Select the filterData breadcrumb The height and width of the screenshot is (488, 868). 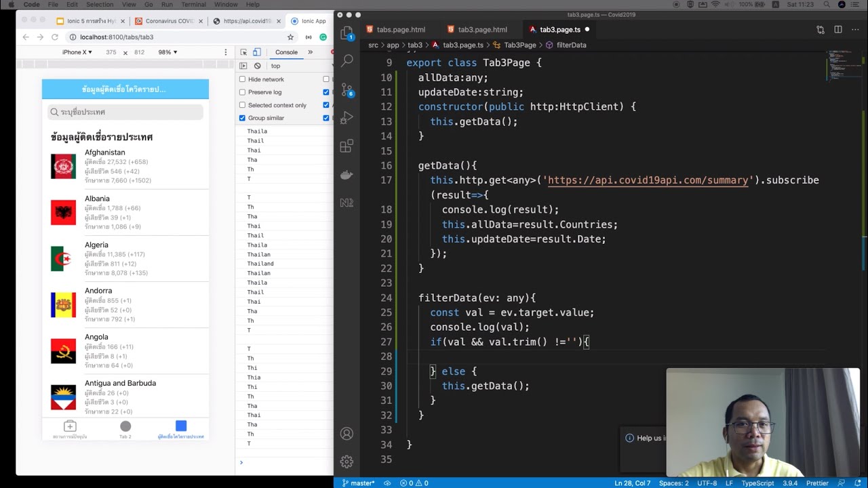tap(566, 45)
